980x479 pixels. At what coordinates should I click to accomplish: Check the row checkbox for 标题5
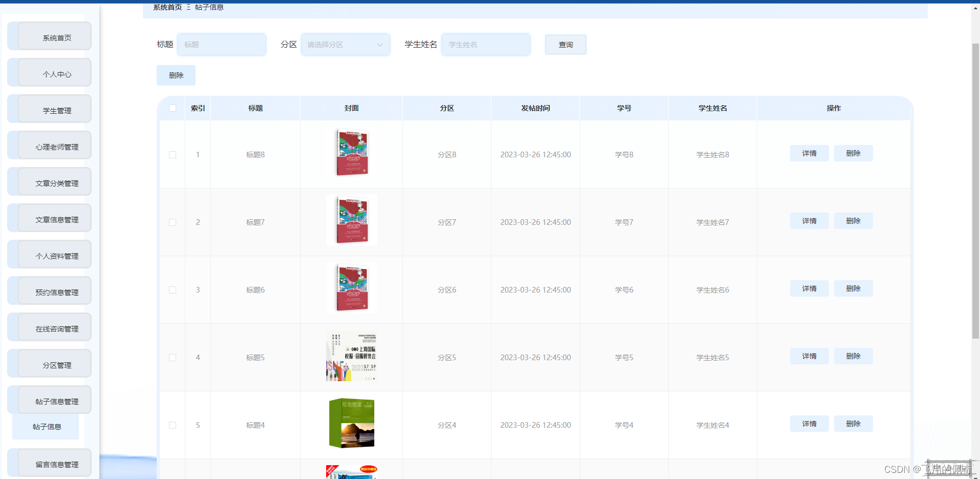[173, 358]
